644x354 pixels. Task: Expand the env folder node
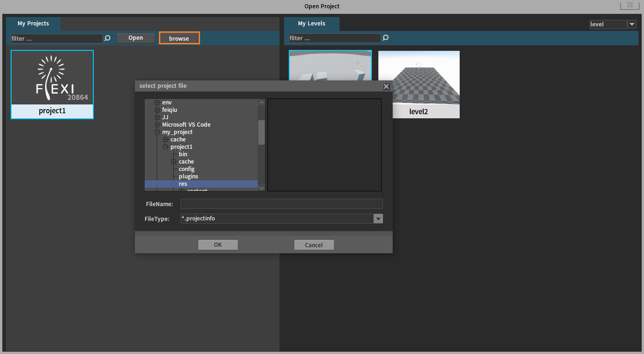click(x=157, y=103)
